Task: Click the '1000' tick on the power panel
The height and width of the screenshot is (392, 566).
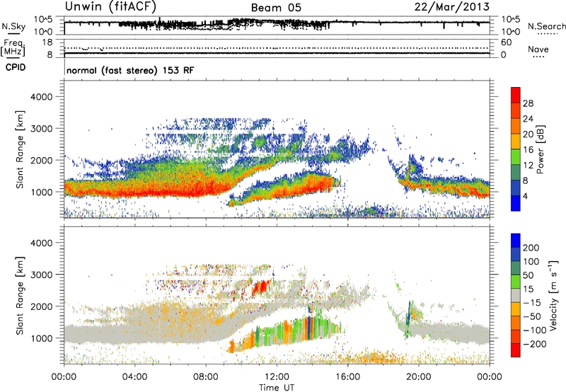Action: (42, 192)
